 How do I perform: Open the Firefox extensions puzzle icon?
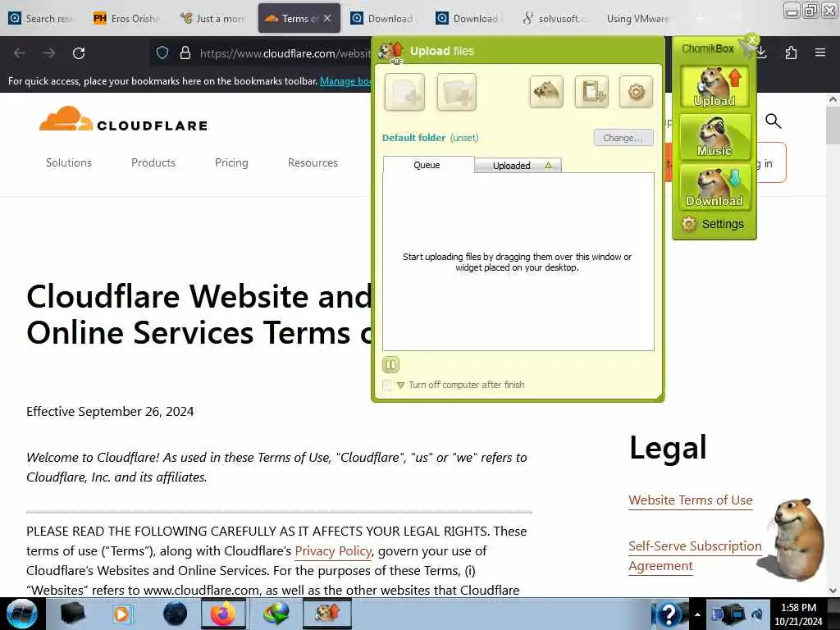[791, 52]
